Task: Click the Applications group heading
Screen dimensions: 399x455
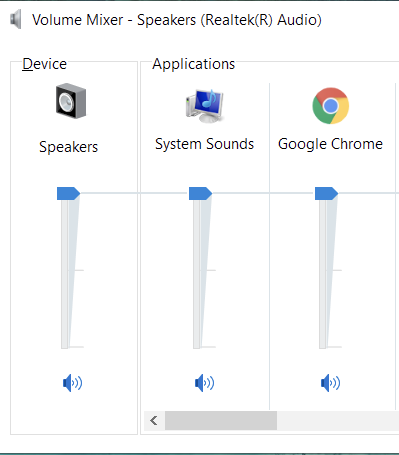Action: point(194,64)
